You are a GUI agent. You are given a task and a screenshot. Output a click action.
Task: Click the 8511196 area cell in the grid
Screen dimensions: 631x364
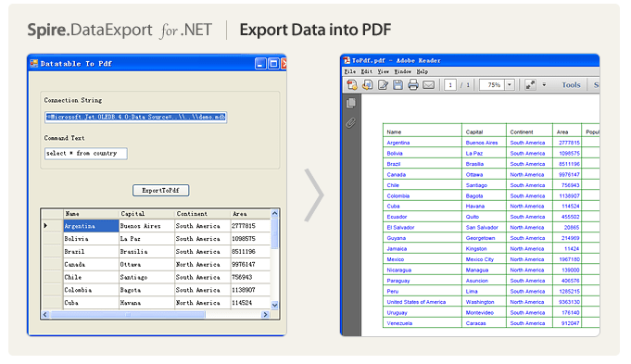tap(250, 252)
